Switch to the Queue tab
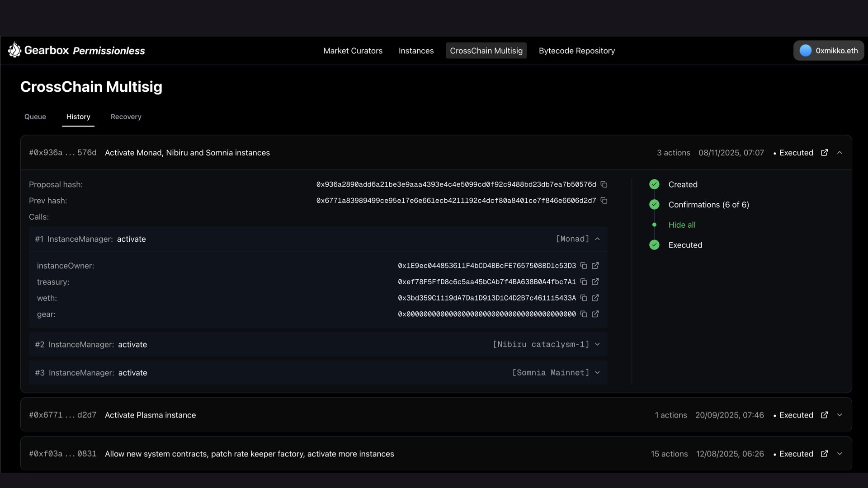The height and width of the screenshot is (488, 868). click(35, 117)
